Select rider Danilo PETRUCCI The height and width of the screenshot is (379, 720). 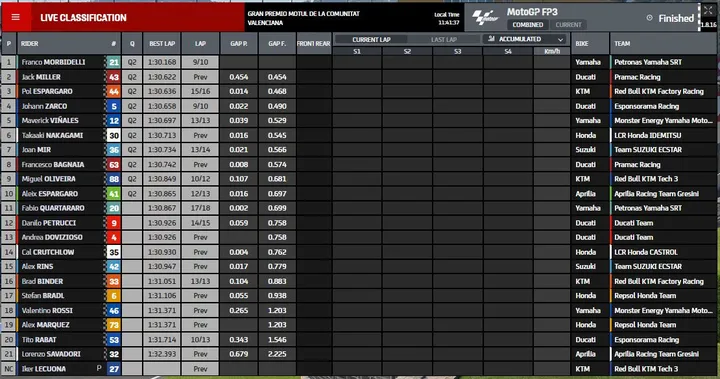49,223
